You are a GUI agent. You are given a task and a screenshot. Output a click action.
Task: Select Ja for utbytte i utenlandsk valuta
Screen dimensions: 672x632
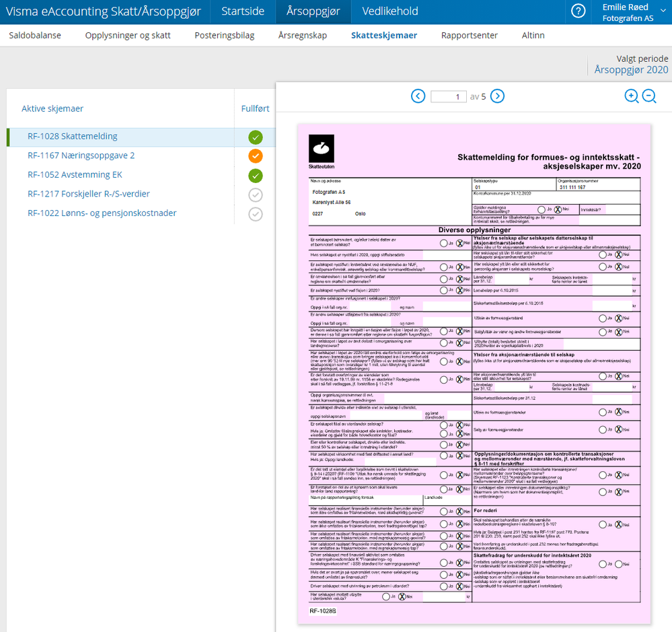click(385, 597)
